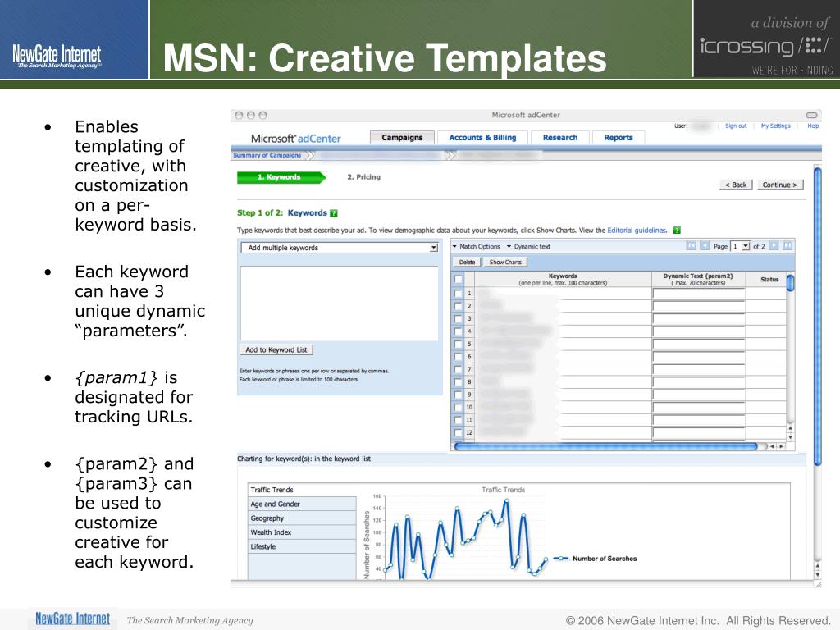Check the box for keyword row 5
The width and height of the screenshot is (840, 630).
click(458, 345)
